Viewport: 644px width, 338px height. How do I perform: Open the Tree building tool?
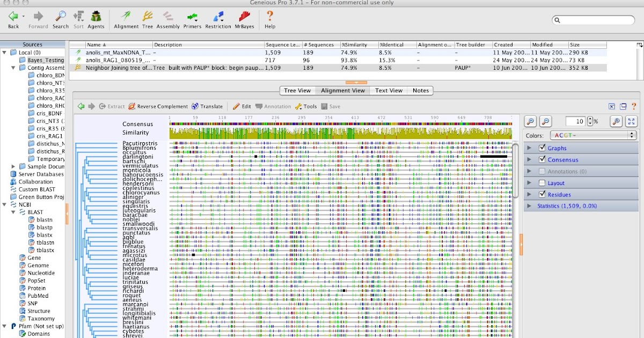[148, 19]
